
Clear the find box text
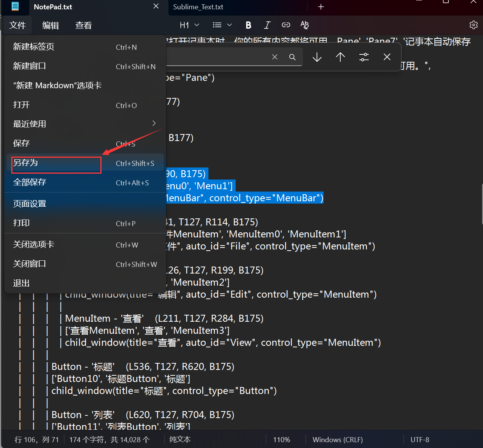pos(275,57)
